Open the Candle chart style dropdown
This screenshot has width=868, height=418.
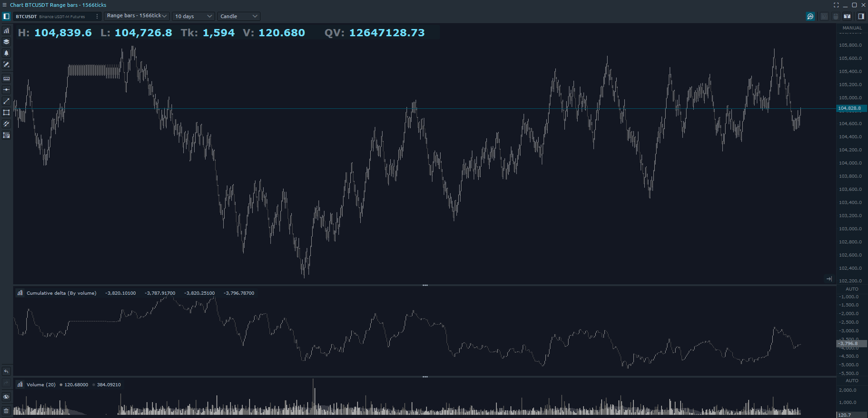[x=239, y=16]
